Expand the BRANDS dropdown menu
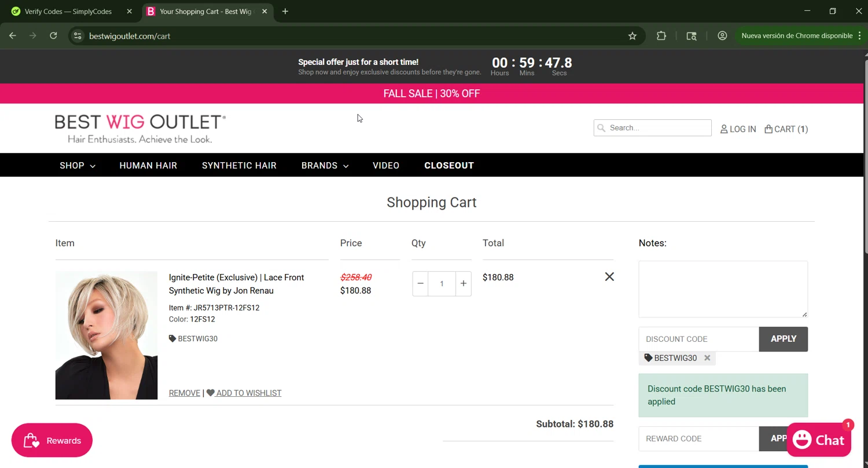This screenshot has height=468, width=868. click(325, 165)
